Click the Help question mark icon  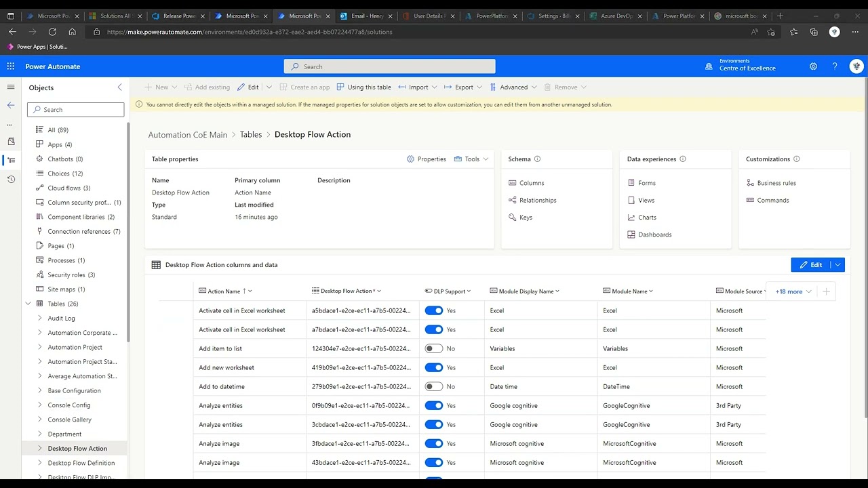(x=835, y=66)
